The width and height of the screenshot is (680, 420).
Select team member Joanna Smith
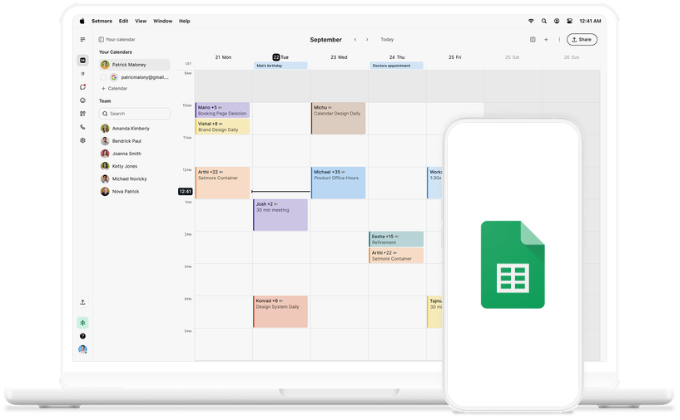coord(121,154)
